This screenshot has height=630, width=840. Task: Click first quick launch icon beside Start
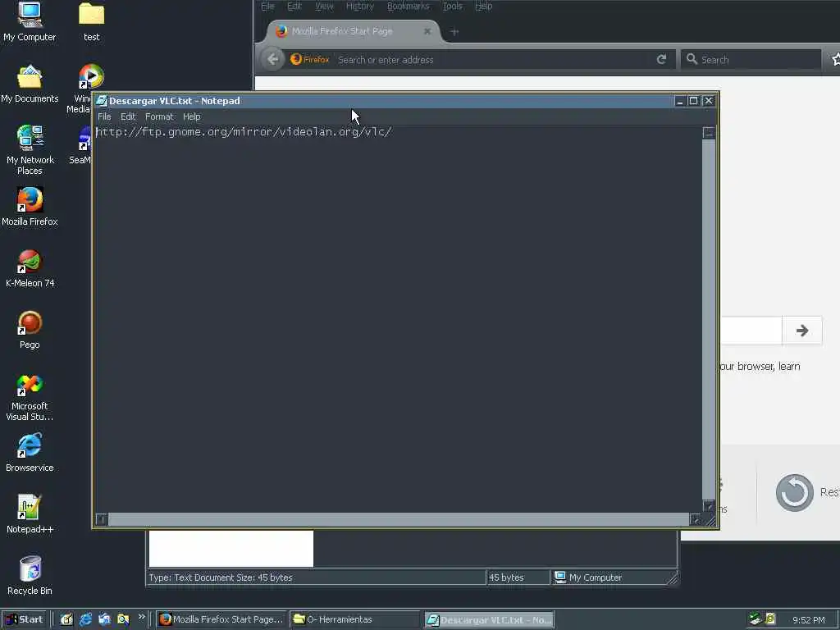[66, 619]
